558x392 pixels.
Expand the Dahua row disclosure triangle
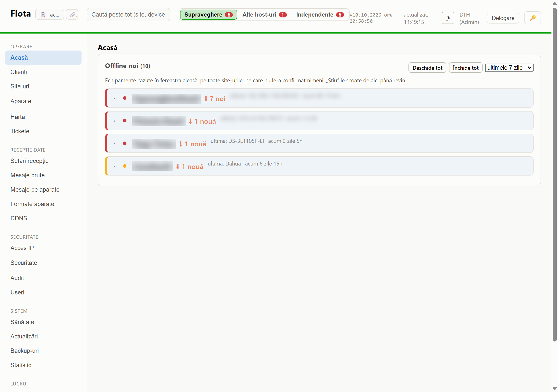pyautogui.click(x=114, y=166)
